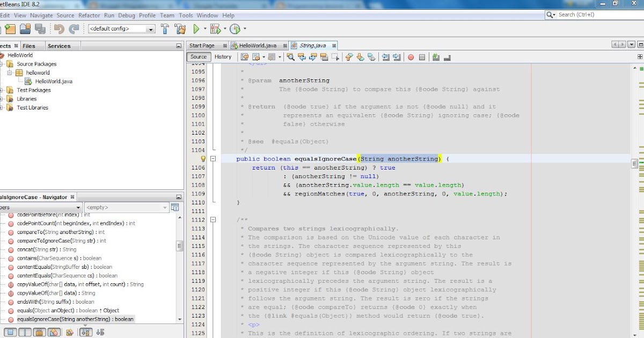Undo the last edit with the Undo icon
Screen dimensions: 644x338
59,28
